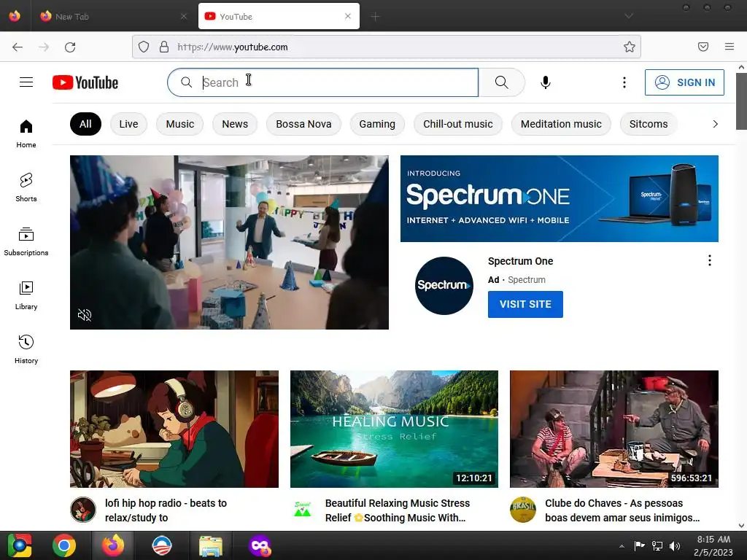Open Firefox application menu
747x560 pixels.
[x=729, y=47]
